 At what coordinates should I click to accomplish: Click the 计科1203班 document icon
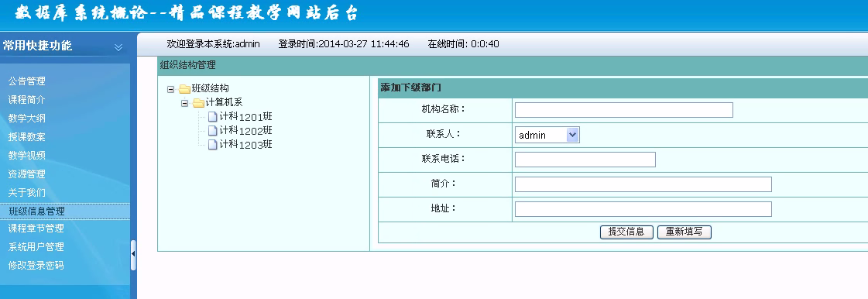[x=213, y=144]
